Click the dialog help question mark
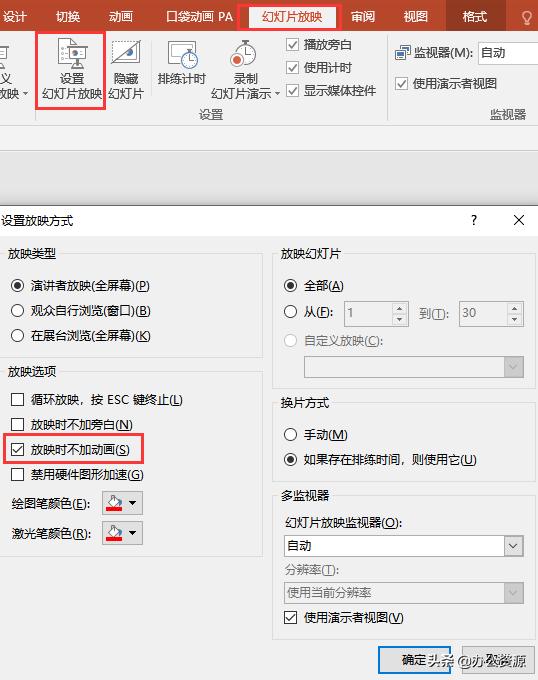538x680 pixels. click(x=474, y=220)
